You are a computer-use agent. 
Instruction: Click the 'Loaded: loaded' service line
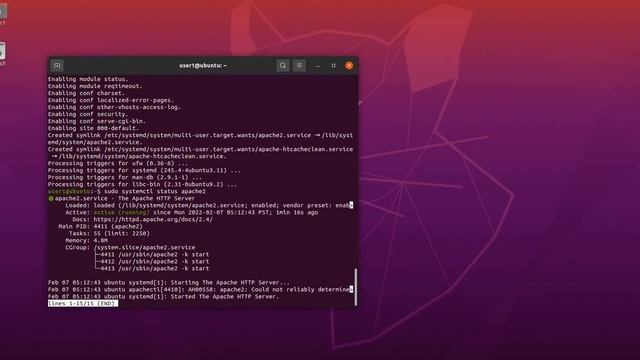(x=209, y=205)
